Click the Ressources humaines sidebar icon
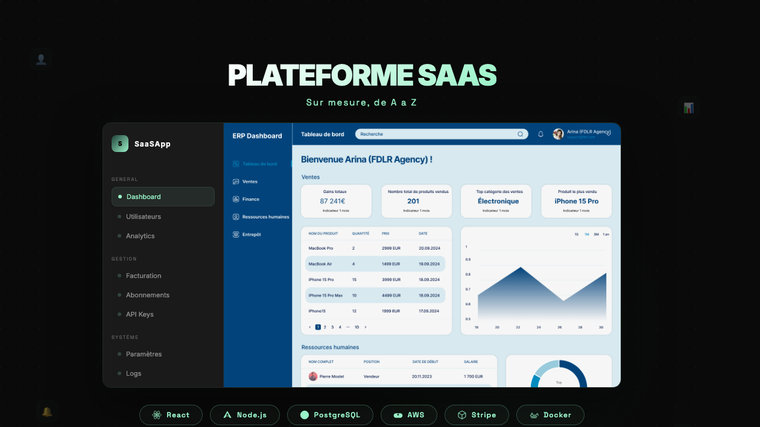The width and height of the screenshot is (760, 427). (236, 217)
